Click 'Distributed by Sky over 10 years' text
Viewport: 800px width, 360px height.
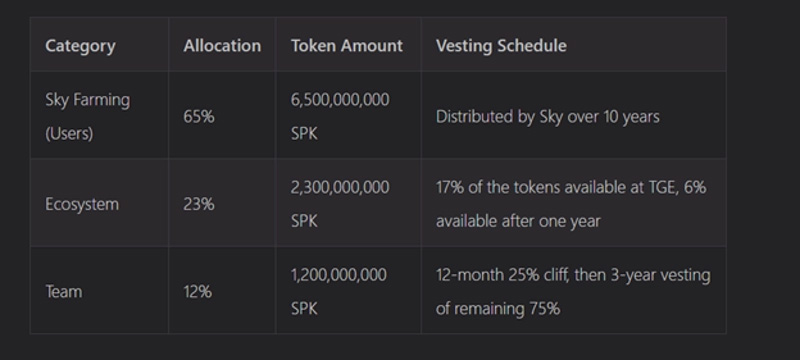[547, 117]
